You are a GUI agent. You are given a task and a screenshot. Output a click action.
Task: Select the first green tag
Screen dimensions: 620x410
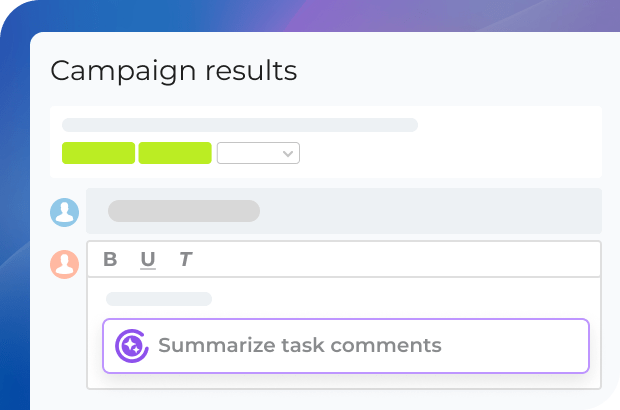98,153
